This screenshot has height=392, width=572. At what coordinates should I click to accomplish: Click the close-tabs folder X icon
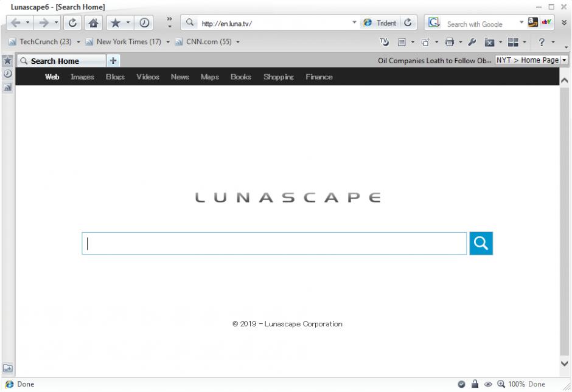[489, 43]
